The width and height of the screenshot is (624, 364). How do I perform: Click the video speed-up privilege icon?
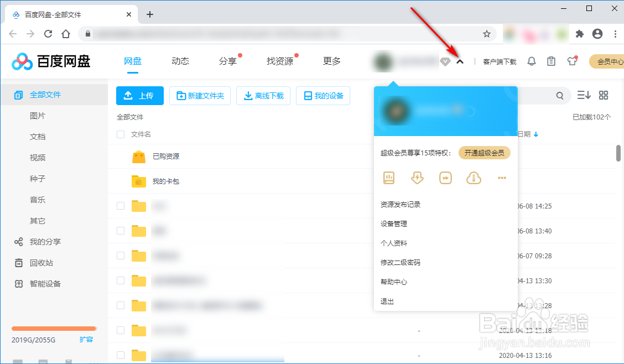click(x=445, y=178)
